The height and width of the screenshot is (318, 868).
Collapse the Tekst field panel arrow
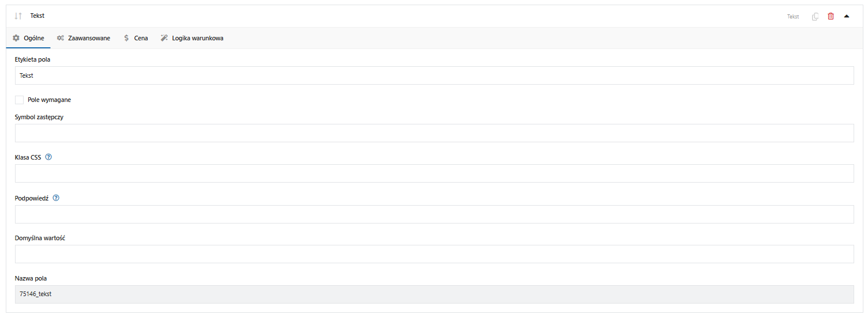tap(847, 16)
